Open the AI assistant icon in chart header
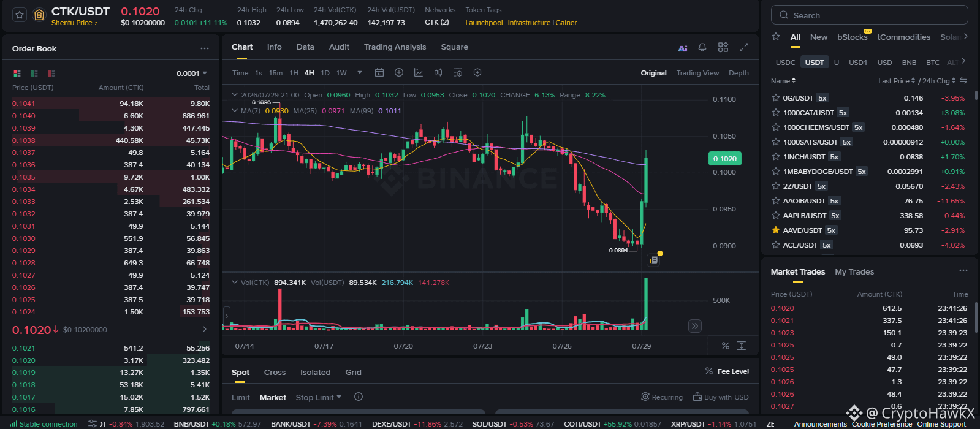The image size is (980, 429). pyautogui.click(x=683, y=48)
